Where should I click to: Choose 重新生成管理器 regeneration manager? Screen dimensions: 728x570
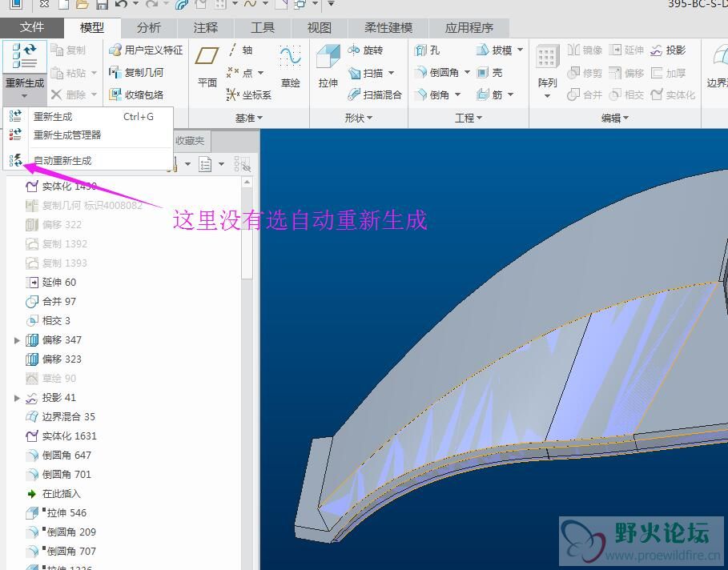point(88,135)
